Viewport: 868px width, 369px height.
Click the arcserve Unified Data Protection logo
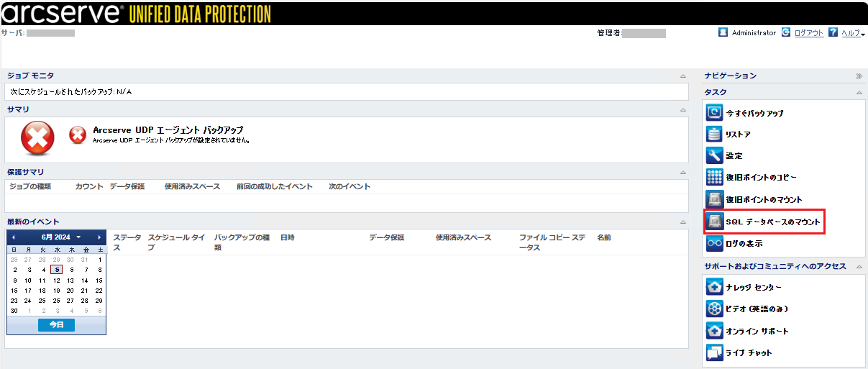click(137, 13)
